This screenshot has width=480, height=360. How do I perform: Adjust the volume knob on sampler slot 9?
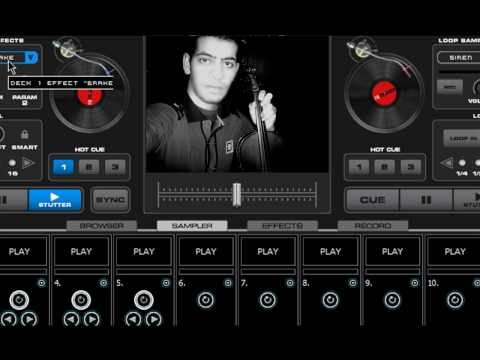click(x=392, y=300)
